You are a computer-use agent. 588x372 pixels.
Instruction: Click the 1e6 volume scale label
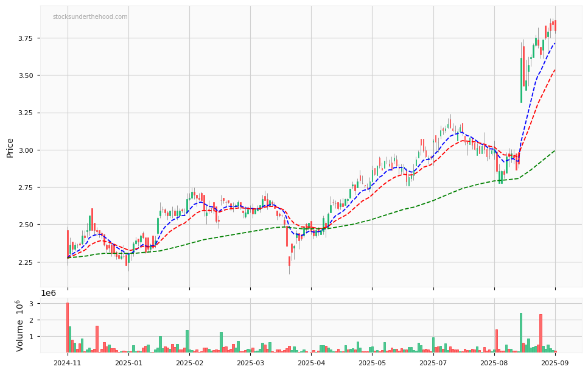[x=48, y=293]
